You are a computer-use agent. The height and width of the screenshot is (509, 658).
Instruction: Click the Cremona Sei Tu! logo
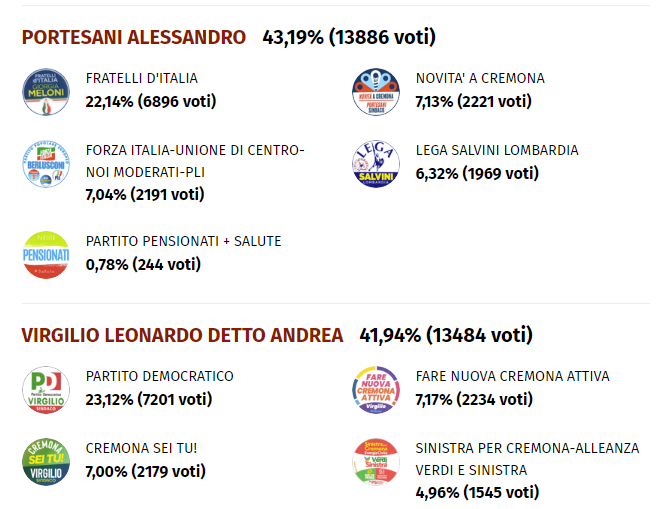(x=46, y=461)
